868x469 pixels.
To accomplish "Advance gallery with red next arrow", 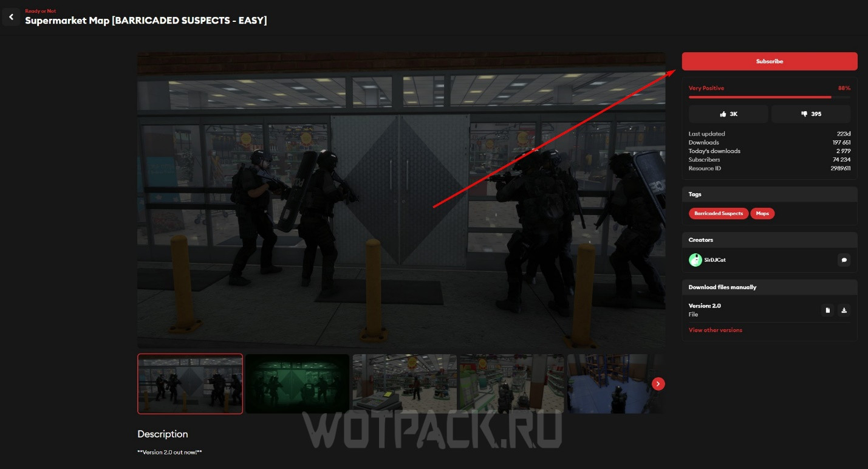I will pos(658,383).
